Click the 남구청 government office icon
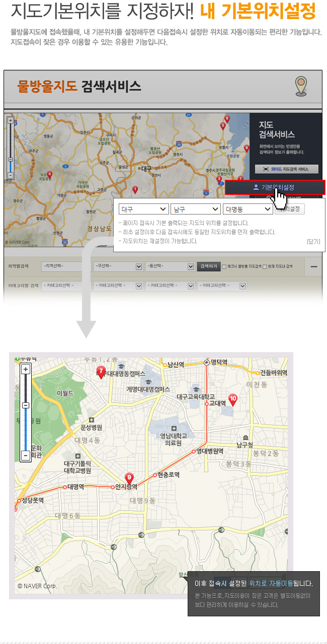 coord(246,437)
